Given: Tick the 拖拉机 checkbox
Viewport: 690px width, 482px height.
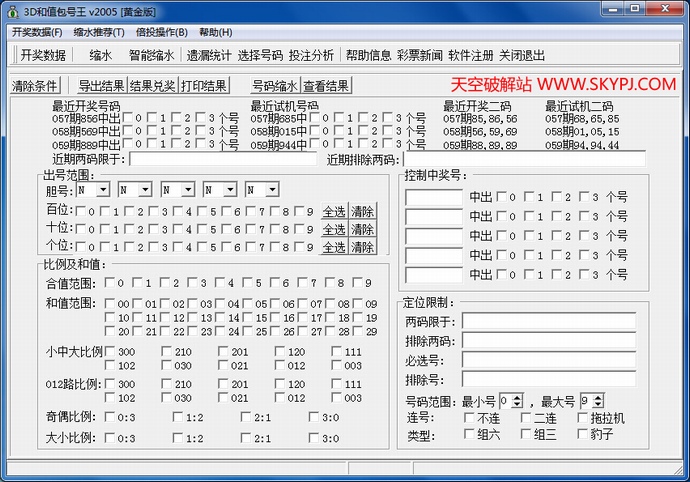Looking at the screenshot, I should 584,418.
